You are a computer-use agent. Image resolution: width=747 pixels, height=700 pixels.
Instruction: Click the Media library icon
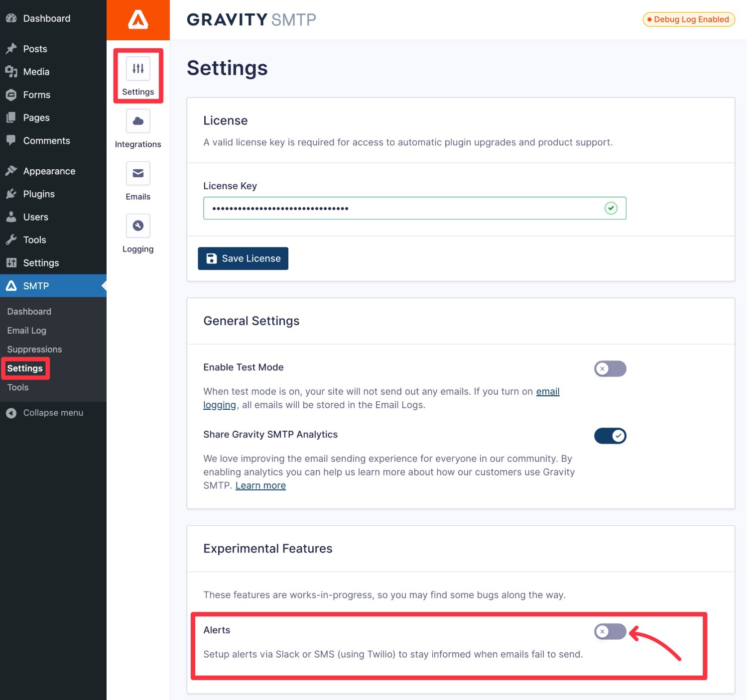pyautogui.click(x=11, y=72)
